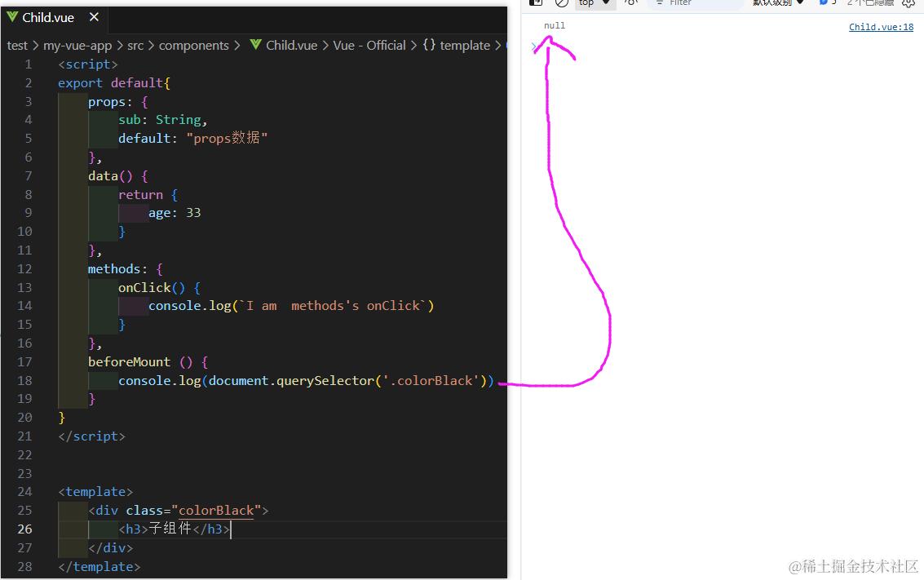Click the console prompt chevron
Viewport: 924px width, 580px height.
(534, 46)
